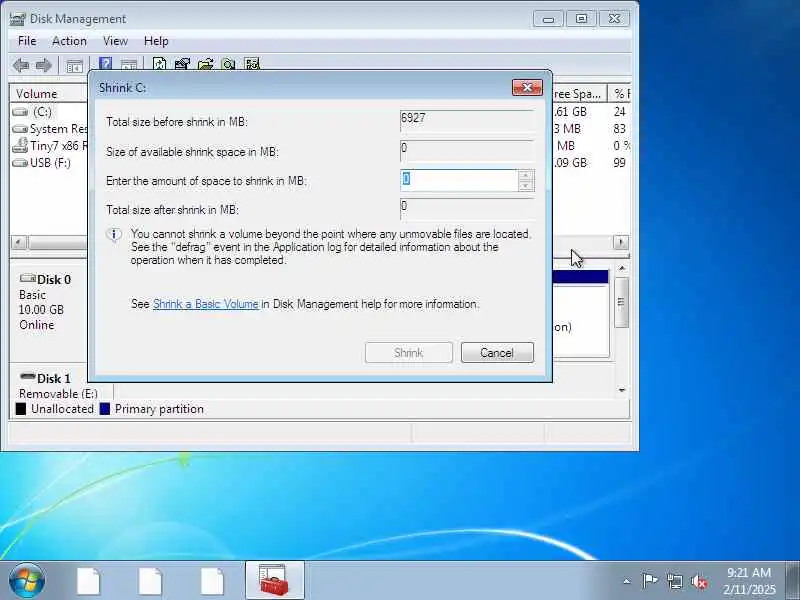Click the magnifier Explore toolbar icon

tap(229, 64)
